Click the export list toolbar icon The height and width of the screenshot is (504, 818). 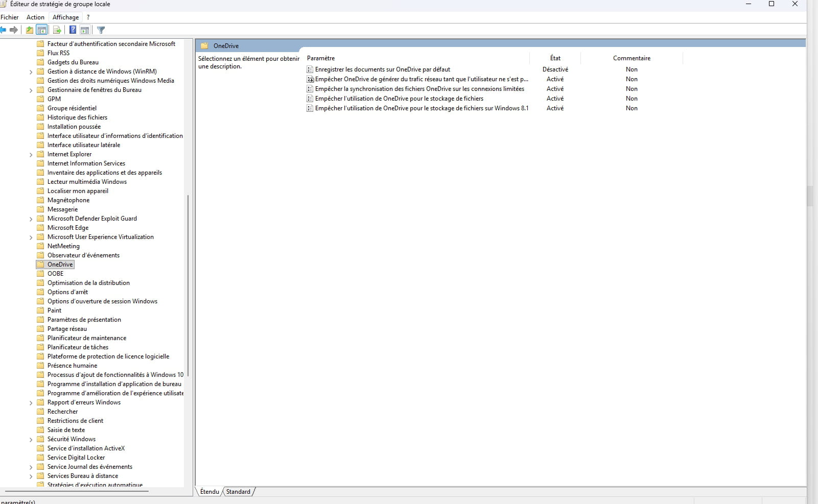coord(57,30)
